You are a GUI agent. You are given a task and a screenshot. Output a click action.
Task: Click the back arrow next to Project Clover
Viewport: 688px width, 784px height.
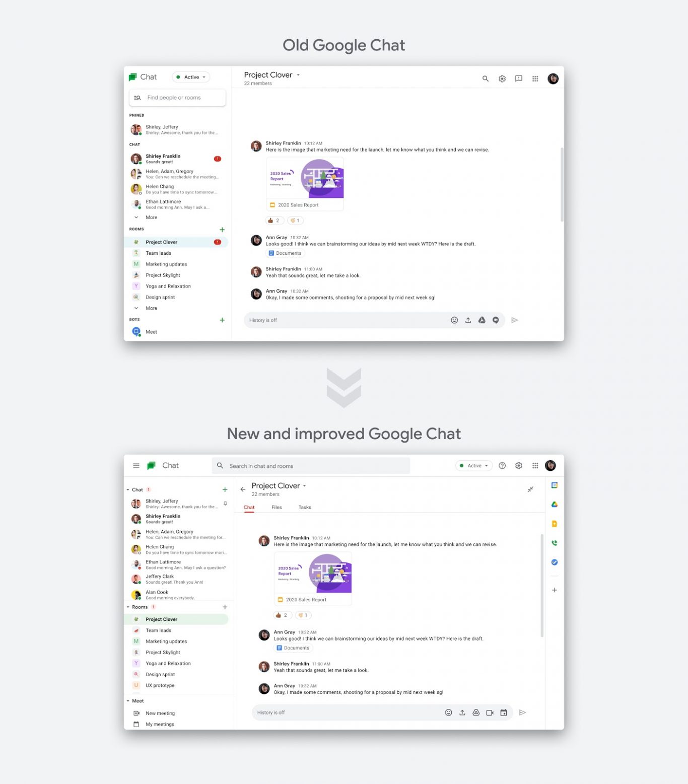pyautogui.click(x=243, y=489)
